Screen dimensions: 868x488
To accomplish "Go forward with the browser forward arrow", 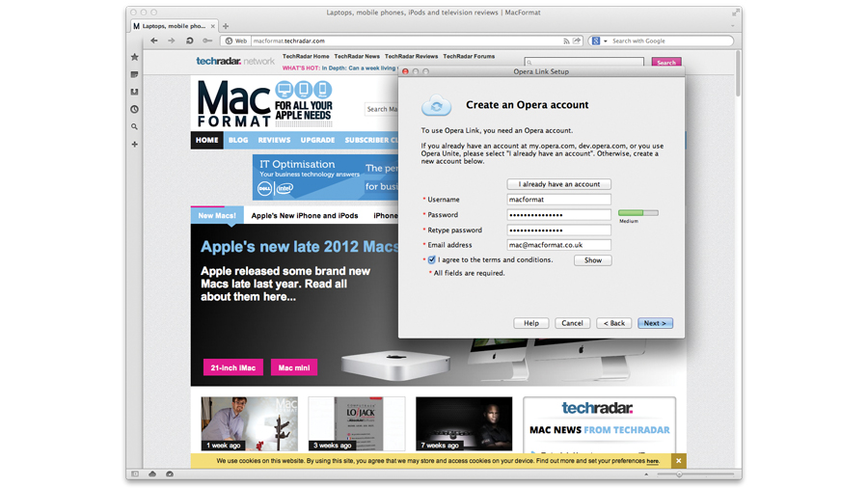I will (172, 41).
